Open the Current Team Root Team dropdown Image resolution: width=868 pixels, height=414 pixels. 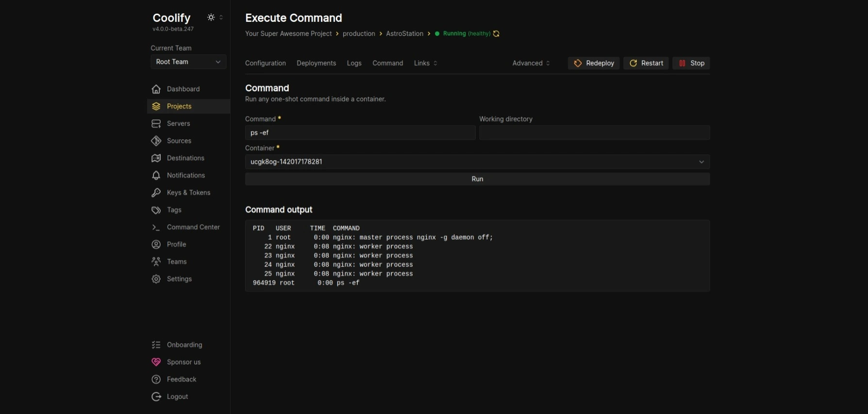tap(188, 62)
